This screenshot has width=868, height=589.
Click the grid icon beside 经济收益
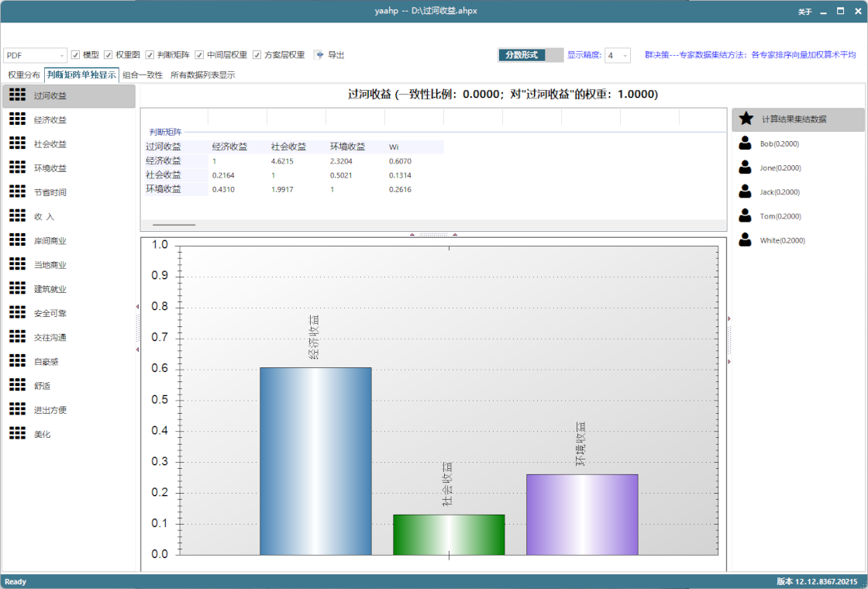click(17, 120)
